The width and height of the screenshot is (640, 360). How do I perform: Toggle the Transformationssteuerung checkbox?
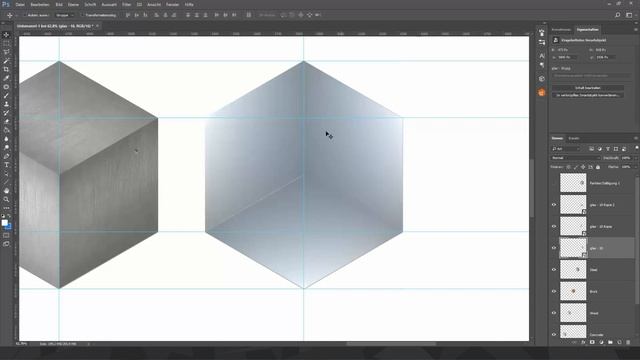[82, 15]
